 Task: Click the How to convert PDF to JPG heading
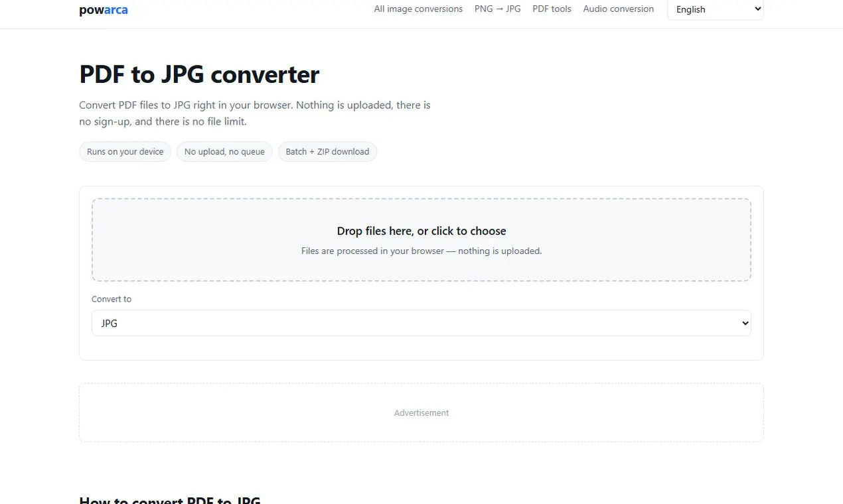tap(170, 499)
